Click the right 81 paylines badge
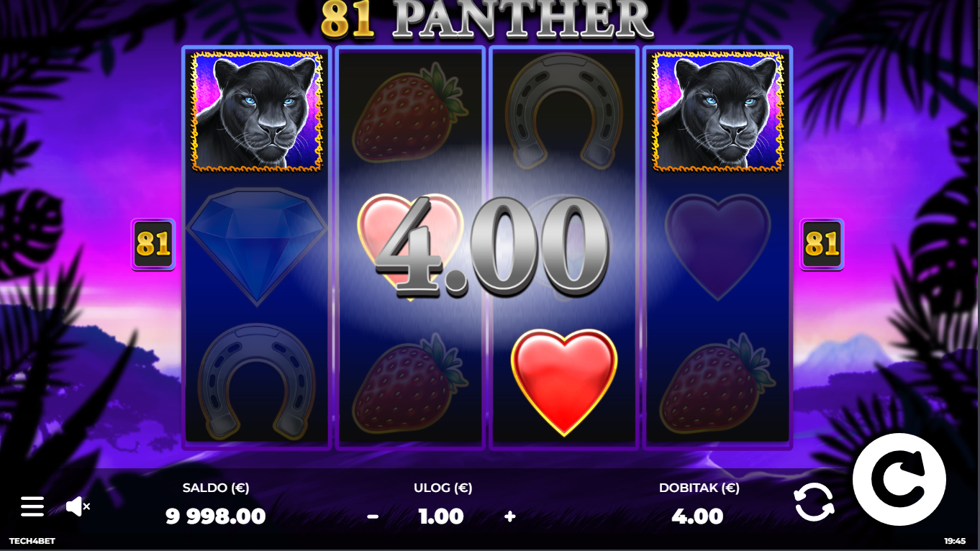Viewport: 980px width, 551px height. [x=822, y=245]
